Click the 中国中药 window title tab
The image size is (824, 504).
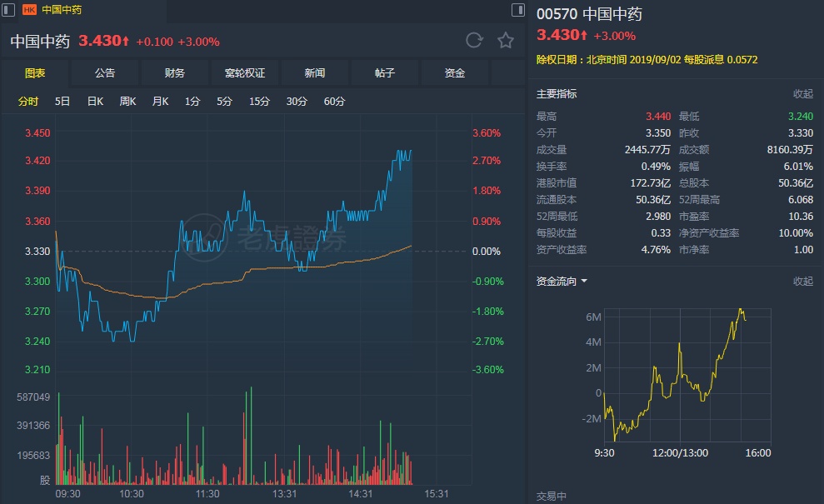(x=62, y=10)
